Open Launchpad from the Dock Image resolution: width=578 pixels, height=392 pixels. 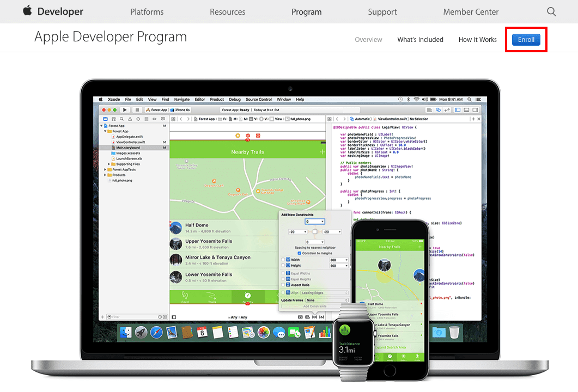pyautogui.click(x=141, y=332)
